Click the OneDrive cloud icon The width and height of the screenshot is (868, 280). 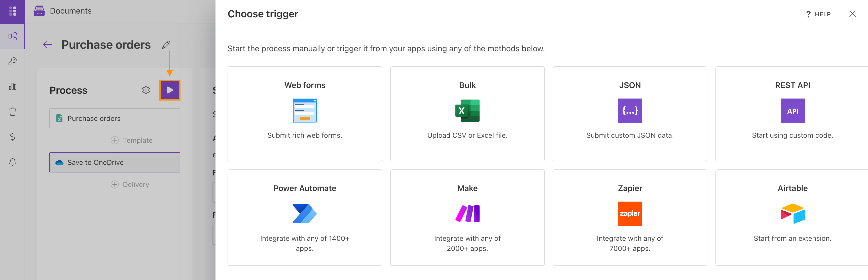coord(59,162)
